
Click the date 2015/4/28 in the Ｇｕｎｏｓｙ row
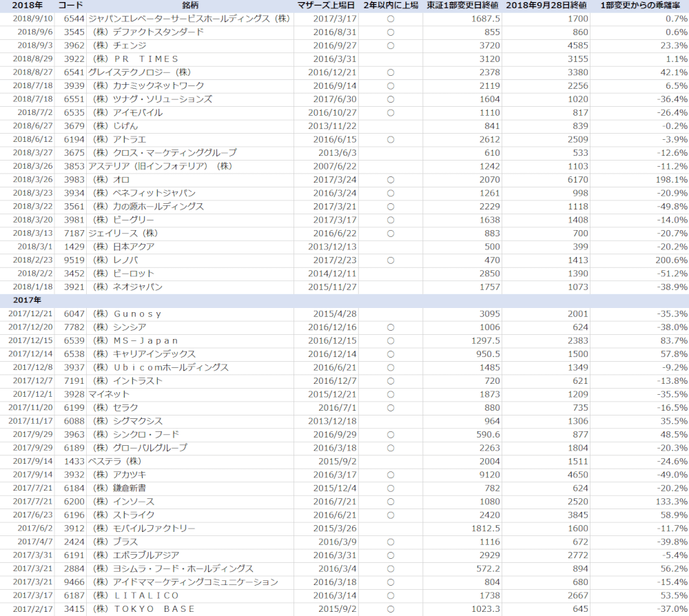[x=335, y=314]
